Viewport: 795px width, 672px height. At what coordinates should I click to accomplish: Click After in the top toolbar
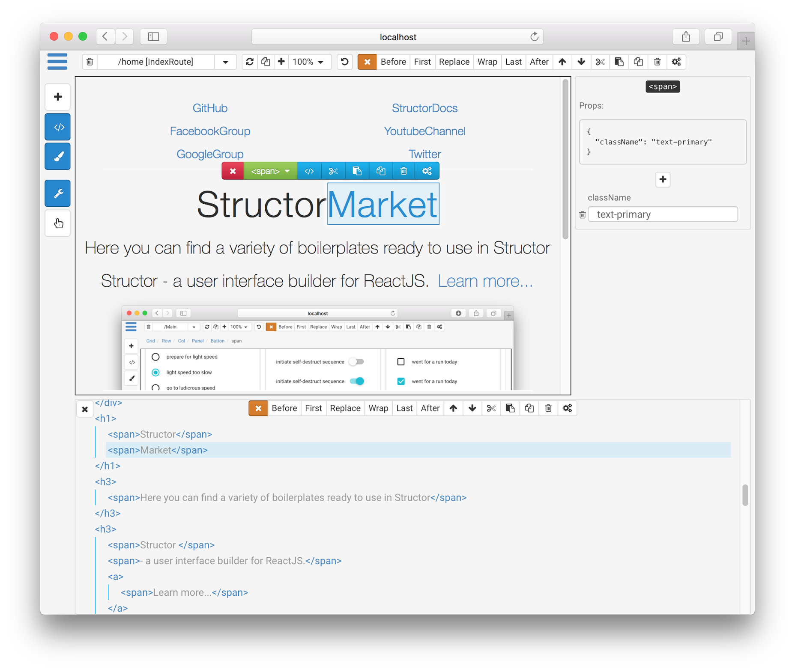point(539,62)
